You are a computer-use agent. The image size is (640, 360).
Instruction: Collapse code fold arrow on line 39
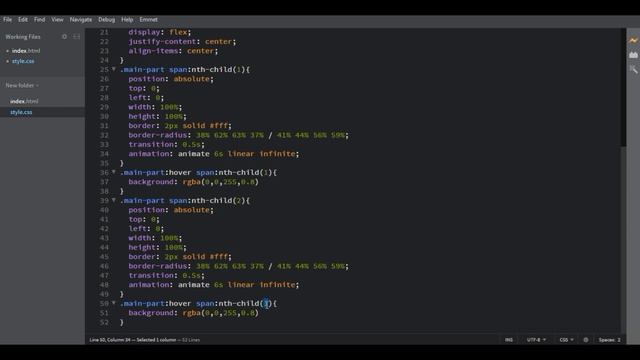click(x=114, y=200)
